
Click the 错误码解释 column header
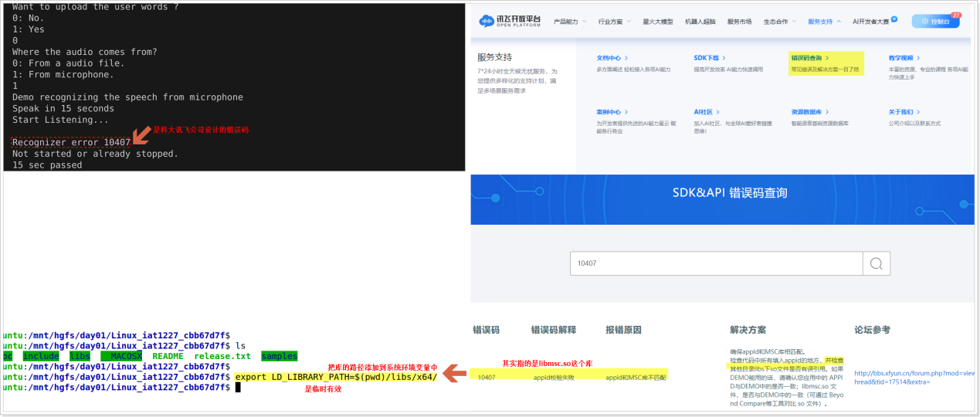tap(553, 330)
